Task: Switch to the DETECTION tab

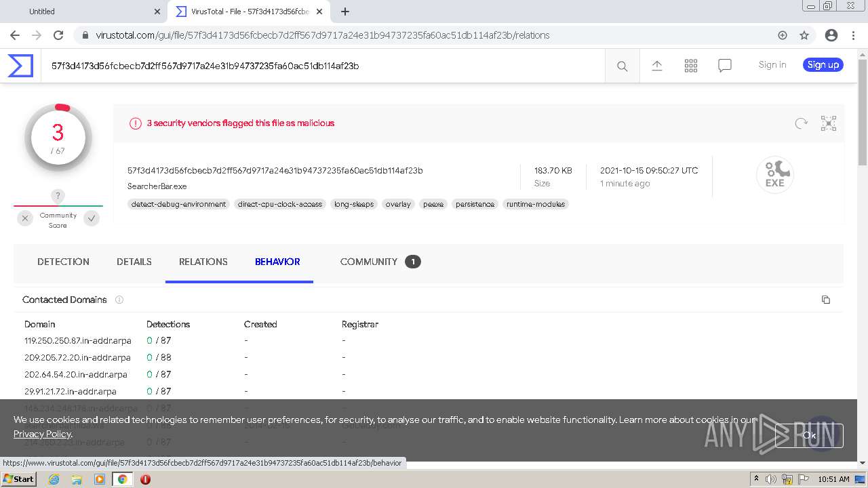Action: click(63, 262)
